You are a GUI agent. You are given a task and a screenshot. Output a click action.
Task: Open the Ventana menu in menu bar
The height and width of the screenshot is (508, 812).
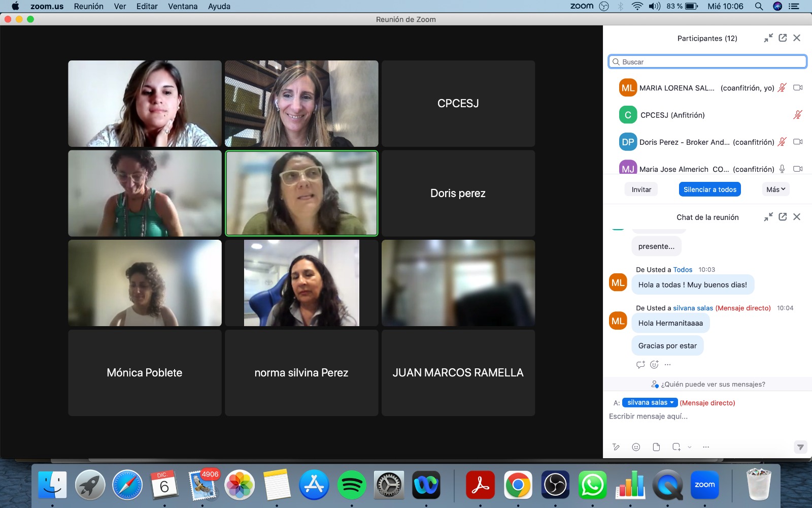[x=183, y=6]
